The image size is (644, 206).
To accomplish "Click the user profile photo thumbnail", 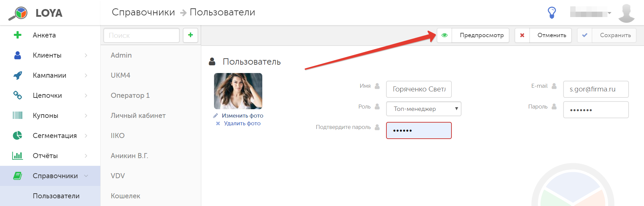I will tap(238, 91).
